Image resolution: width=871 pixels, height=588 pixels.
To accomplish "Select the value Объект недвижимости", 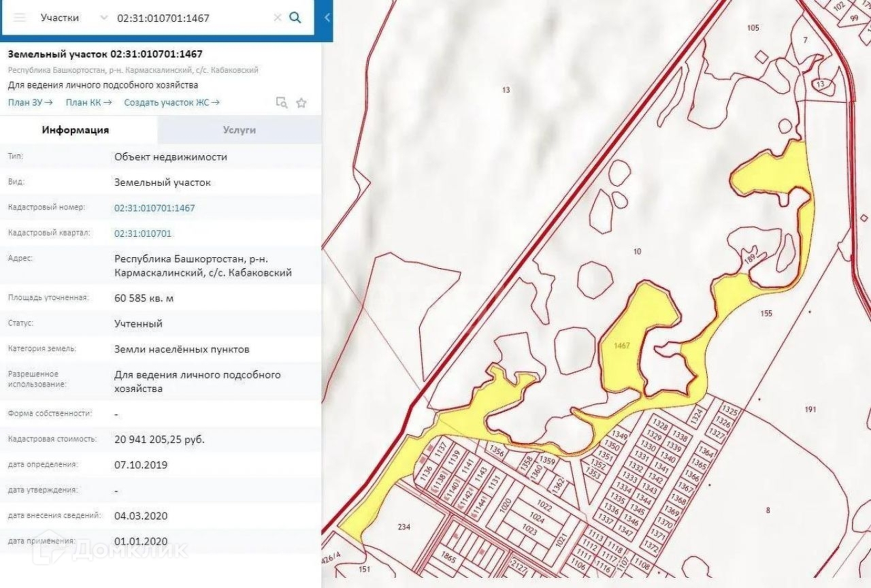I will pyautogui.click(x=171, y=157).
